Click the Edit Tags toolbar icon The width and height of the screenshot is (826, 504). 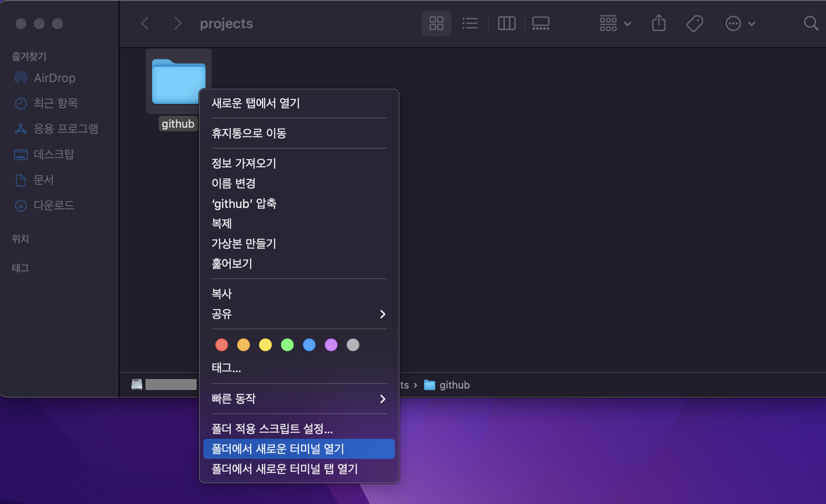(x=695, y=23)
